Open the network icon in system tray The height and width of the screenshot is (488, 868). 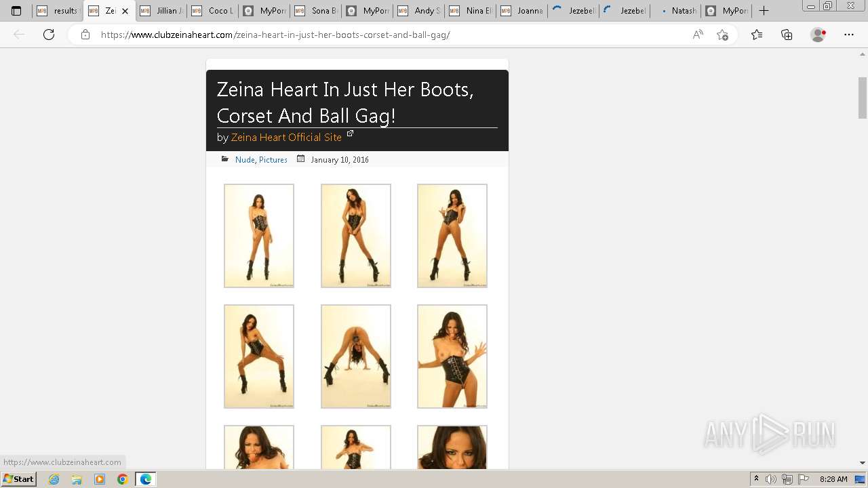pos(787,479)
